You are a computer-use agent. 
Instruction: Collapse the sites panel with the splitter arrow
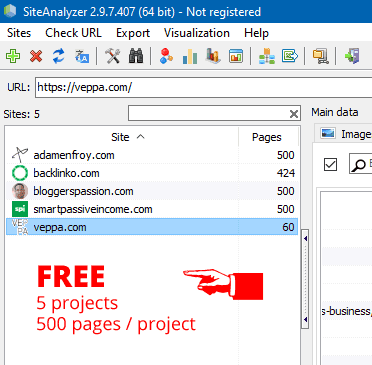305,238
